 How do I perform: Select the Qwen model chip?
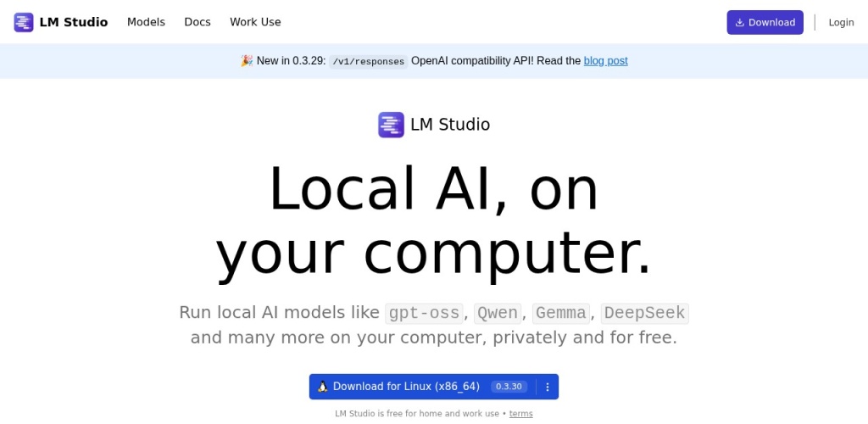point(498,313)
